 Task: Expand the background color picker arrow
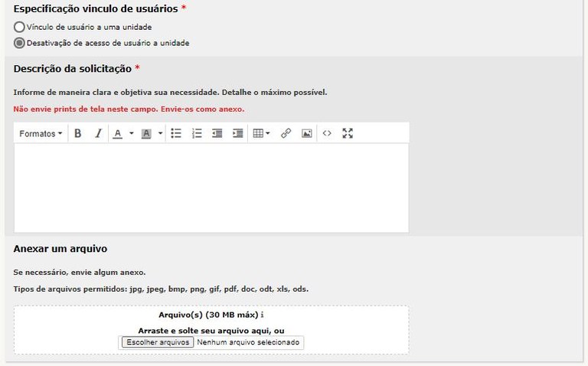coord(160,133)
